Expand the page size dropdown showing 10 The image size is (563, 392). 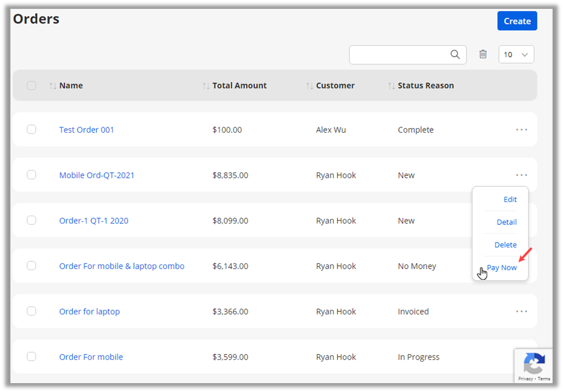[x=516, y=55]
